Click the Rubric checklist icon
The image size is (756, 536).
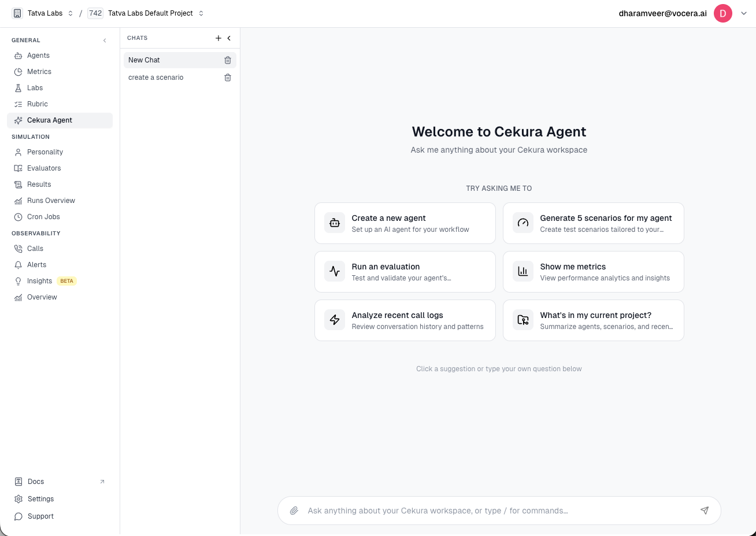[18, 104]
